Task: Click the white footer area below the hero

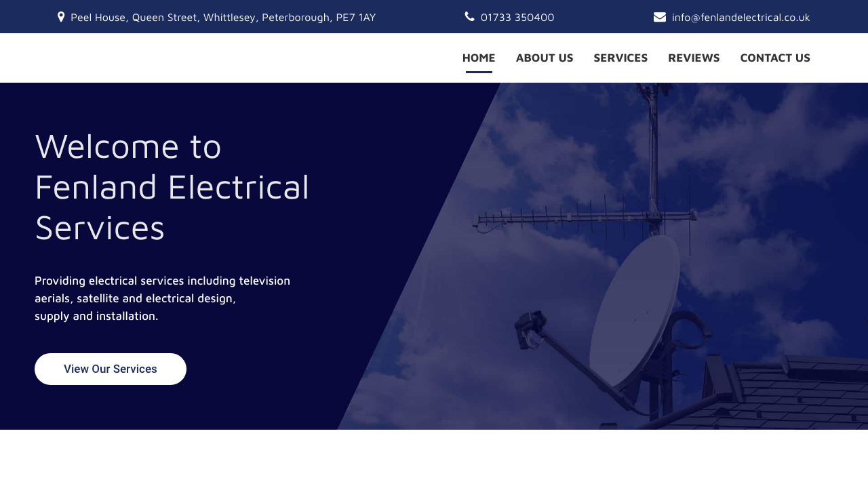Action: tap(434, 461)
